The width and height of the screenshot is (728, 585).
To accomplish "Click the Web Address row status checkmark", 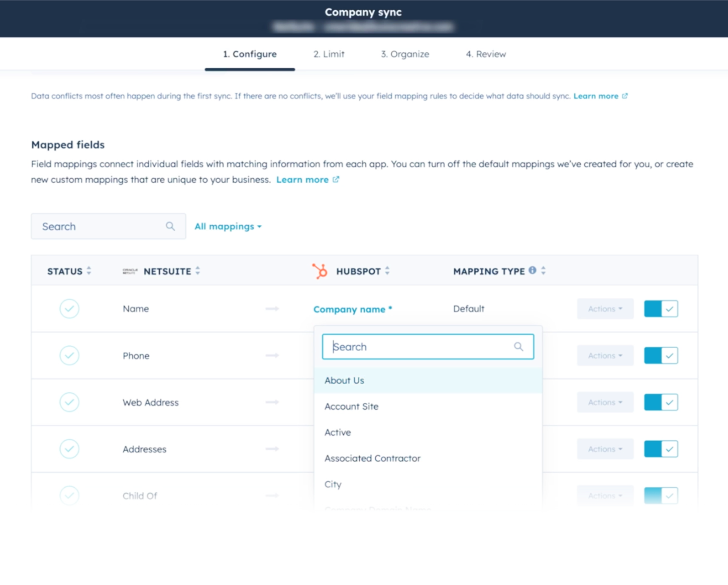I will 69,402.
